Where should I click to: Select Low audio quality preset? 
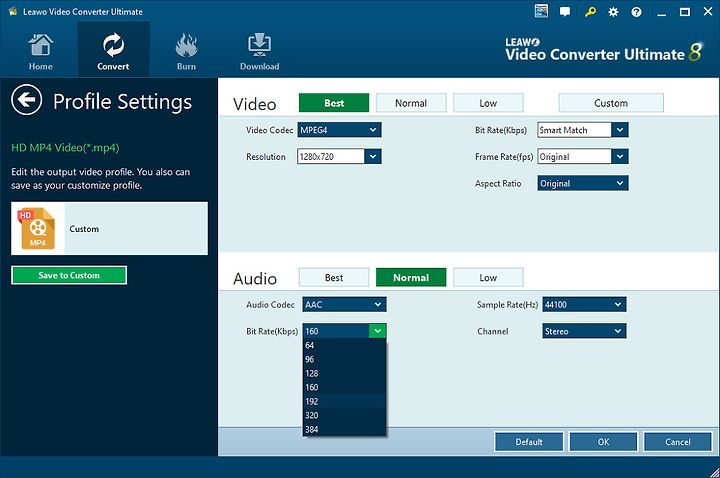click(488, 277)
